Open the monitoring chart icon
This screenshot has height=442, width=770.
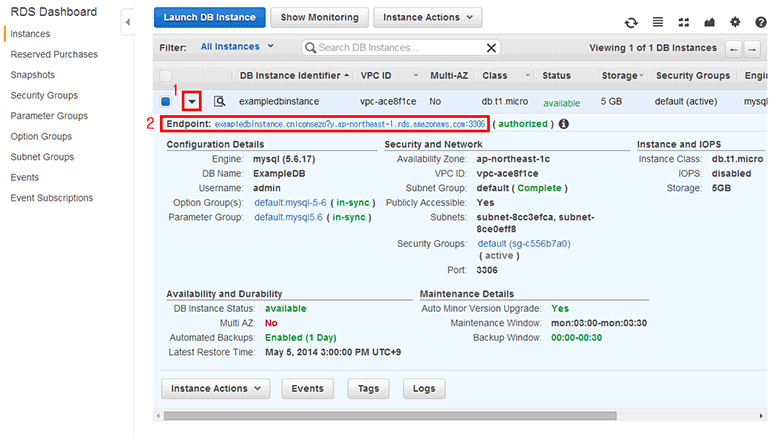pos(710,22)
